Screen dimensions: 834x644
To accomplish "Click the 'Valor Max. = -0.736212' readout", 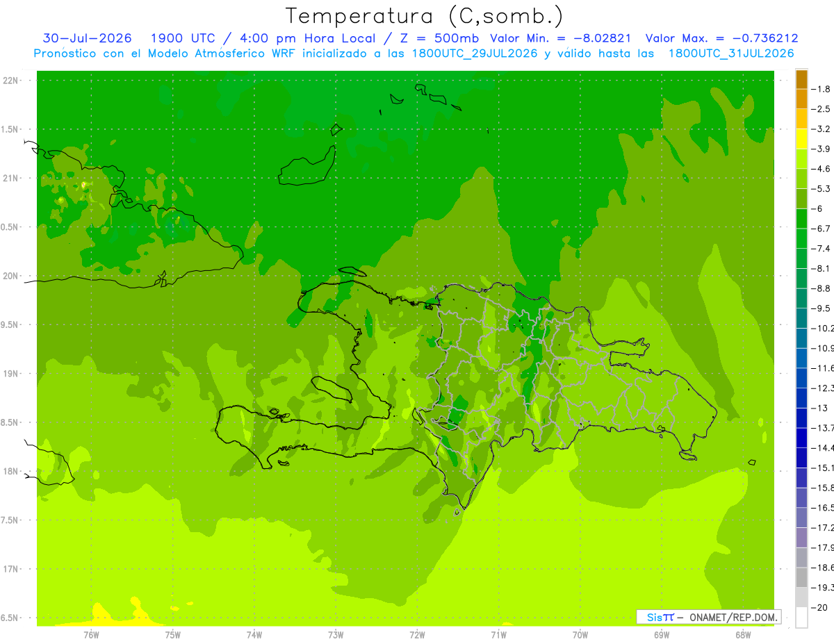I will [721, 38].
